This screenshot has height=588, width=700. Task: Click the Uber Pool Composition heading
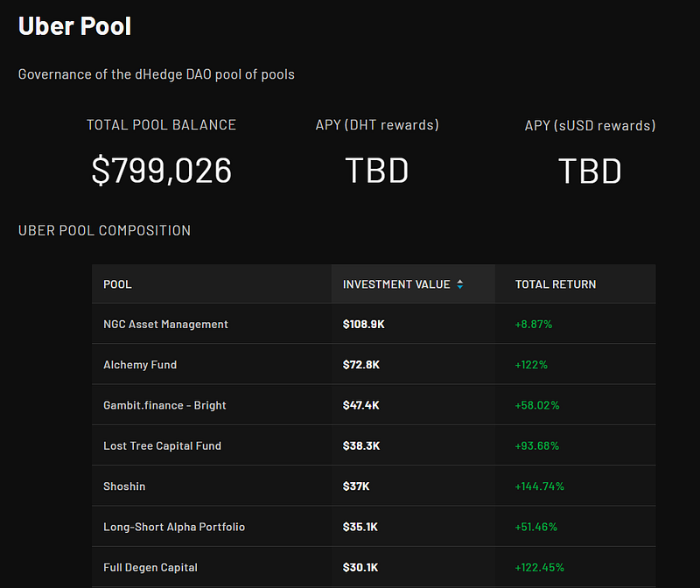(x=104, y=230)
